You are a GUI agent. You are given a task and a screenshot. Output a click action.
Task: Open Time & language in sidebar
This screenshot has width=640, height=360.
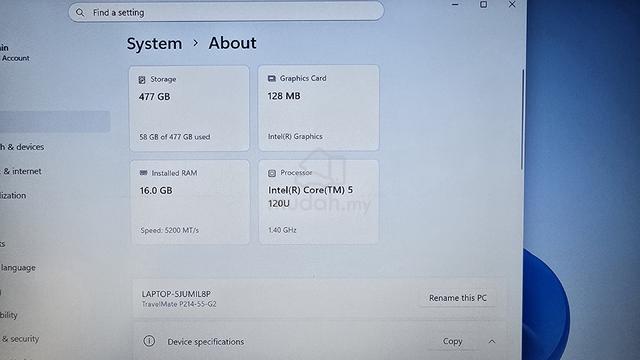[x=18, y=268]
